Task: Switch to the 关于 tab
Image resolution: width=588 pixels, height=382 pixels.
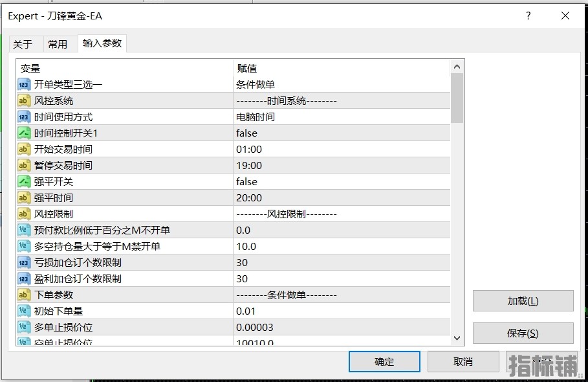Action: (23, 44)
